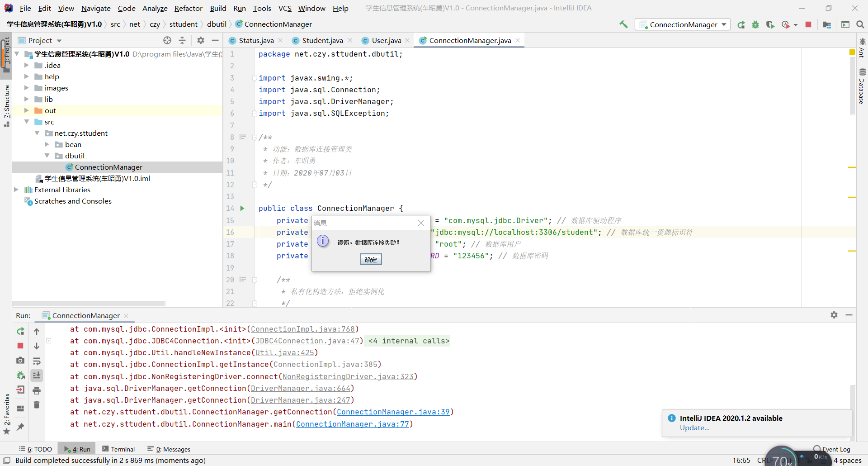
Task: Close the ConnectionManager.java editor tab
Action: pos(518,40)
